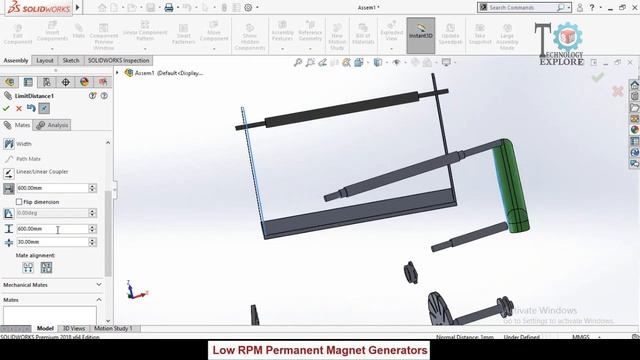Image resolution: width=640 pixels, height=360 pixels.
Task: Switch to the Sketch ribbon tab
Action: point(71,60)
